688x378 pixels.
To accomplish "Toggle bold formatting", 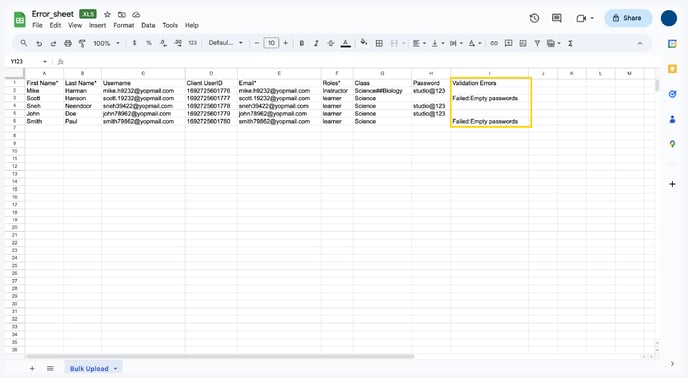I will [301, 43].
